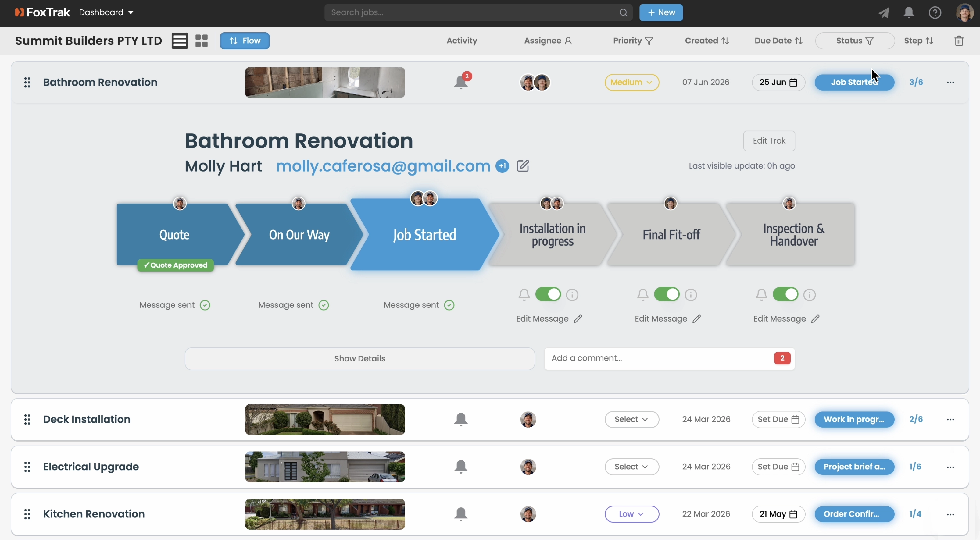
Task: Change Kitchen Renovation Low priority dropdown
Action: [631, 514]
